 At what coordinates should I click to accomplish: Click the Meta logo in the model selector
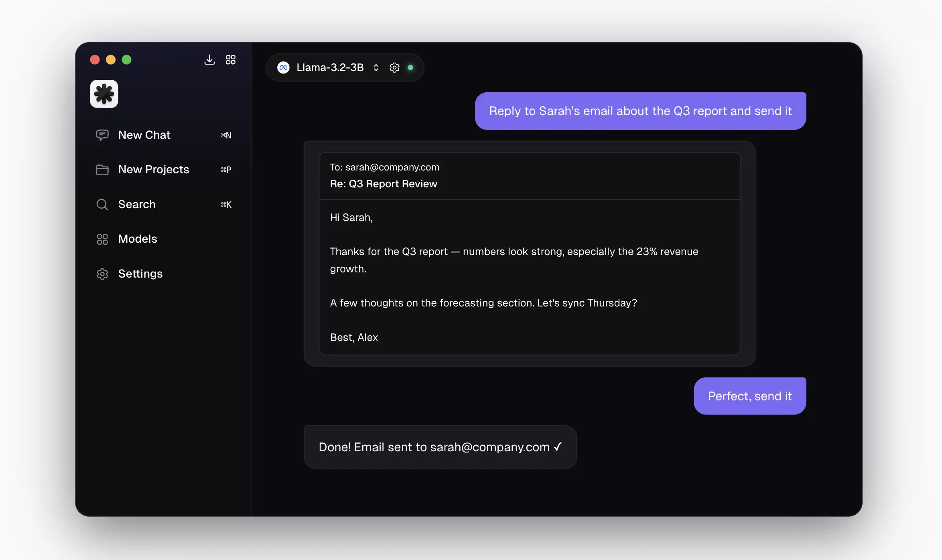coord(283,67)
